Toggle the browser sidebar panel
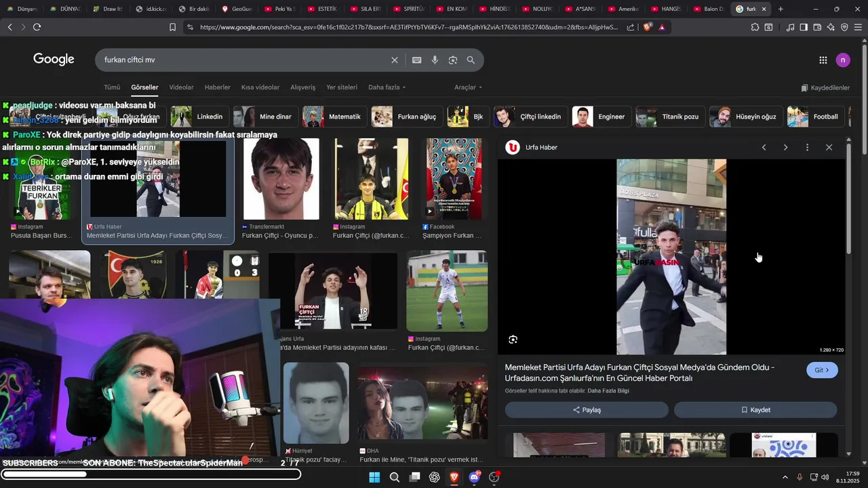Viewport: 868px width, 488px height. point(804,27)
